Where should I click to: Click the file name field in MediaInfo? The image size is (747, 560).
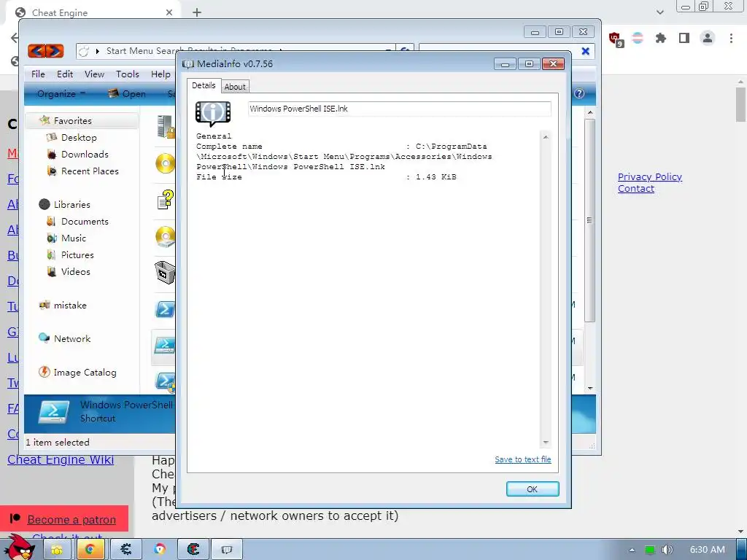399,109
